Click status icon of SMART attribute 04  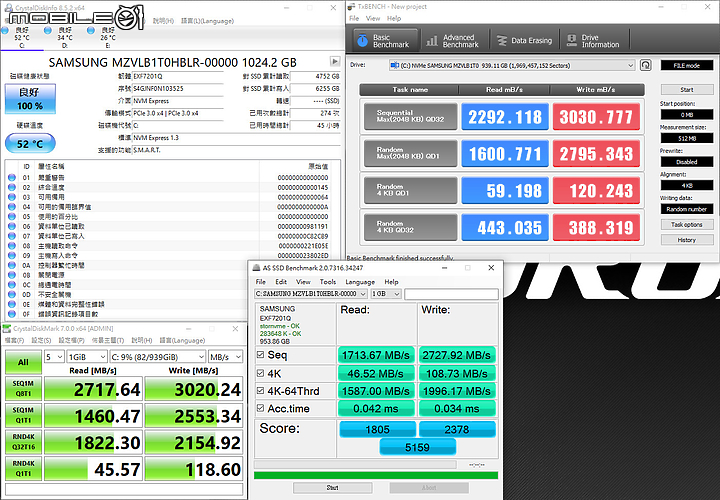(x=12, y=207)
